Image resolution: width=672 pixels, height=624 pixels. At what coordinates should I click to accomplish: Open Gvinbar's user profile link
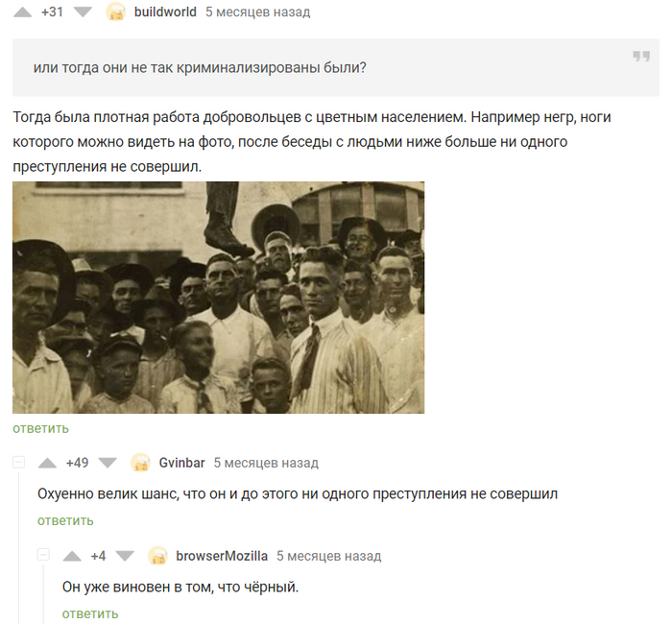point(181,463)
